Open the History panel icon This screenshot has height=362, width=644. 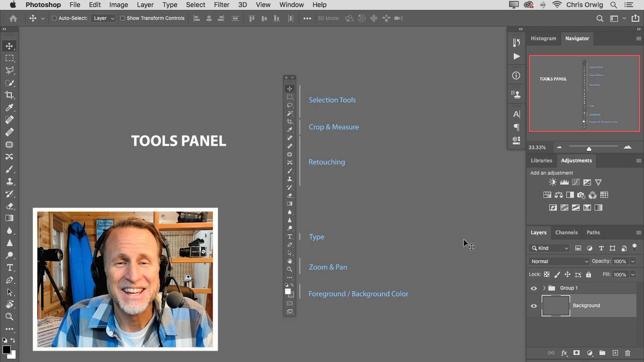tap(516, 43)
